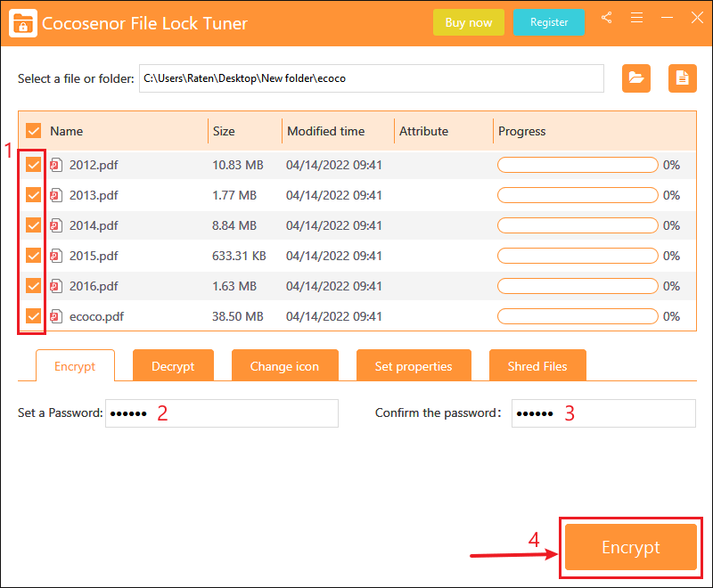Open the Set properties tab

(414, 366)
